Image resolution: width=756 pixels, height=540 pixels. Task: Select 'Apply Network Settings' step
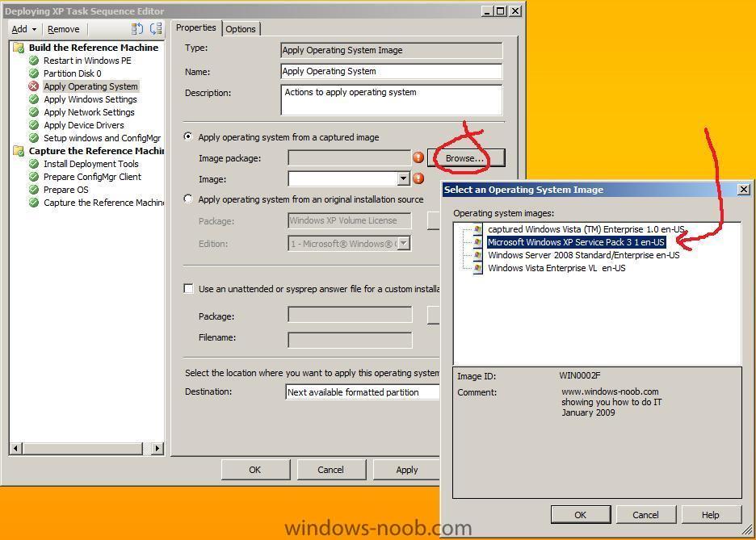pos(89,112)
